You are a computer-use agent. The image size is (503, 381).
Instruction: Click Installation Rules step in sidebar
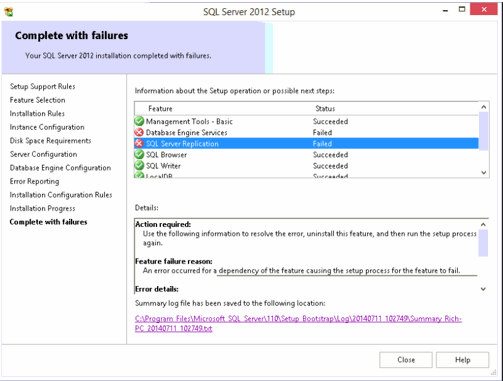coord(37,114)
